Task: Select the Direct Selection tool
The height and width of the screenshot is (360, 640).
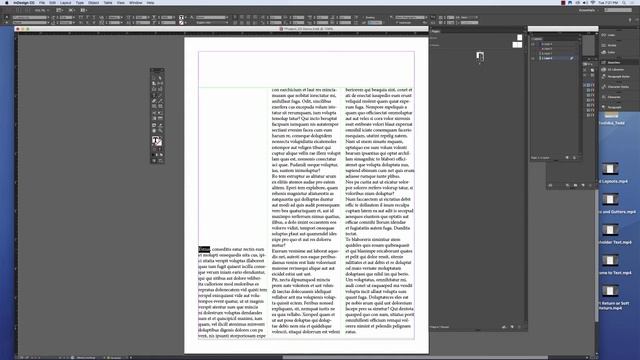Action: click(160, 78)
